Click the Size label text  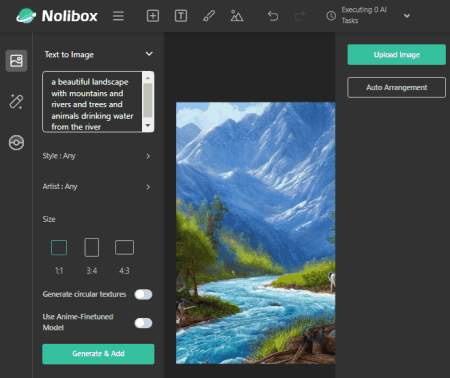(49, 219)
